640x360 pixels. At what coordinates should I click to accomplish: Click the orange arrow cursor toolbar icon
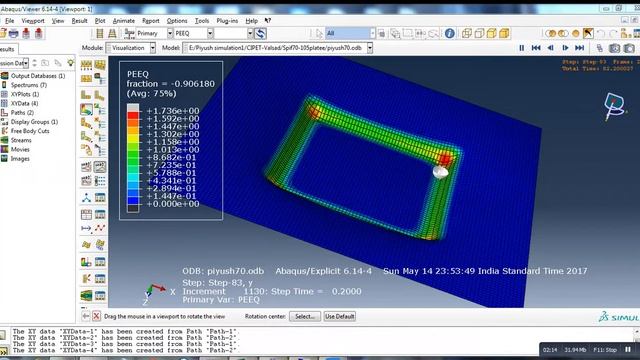click(x=588, y=33)
